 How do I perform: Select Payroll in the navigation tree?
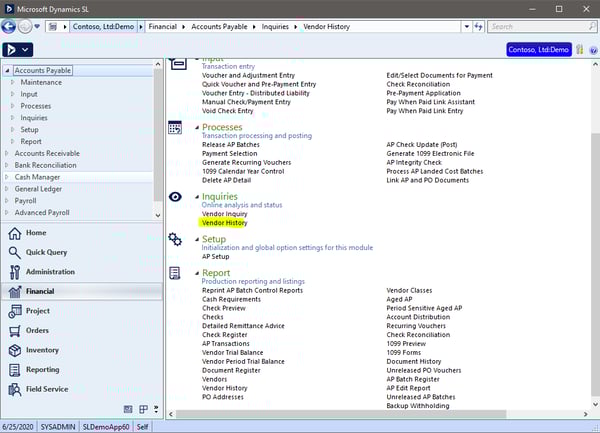pyautogui.click(x=26, y=201)
